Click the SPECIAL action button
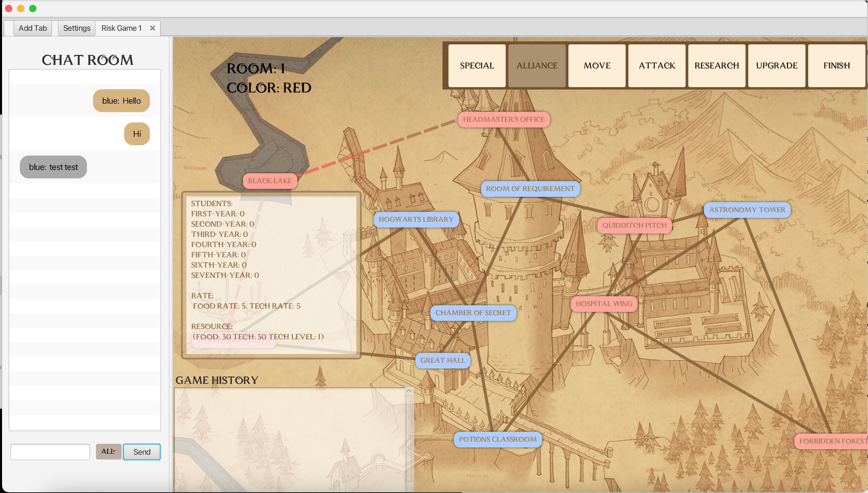 (x=476, y=66)
